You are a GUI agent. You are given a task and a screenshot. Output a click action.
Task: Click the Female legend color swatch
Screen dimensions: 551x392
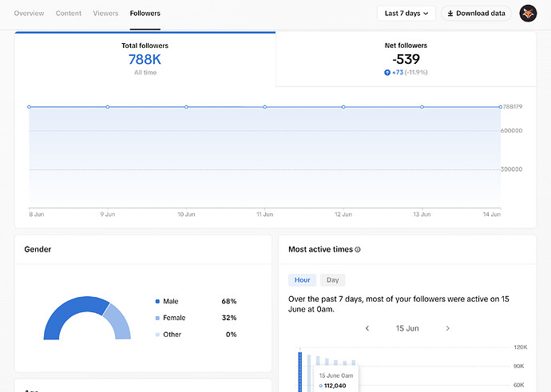pyautogui.click(x=157, y=318)
